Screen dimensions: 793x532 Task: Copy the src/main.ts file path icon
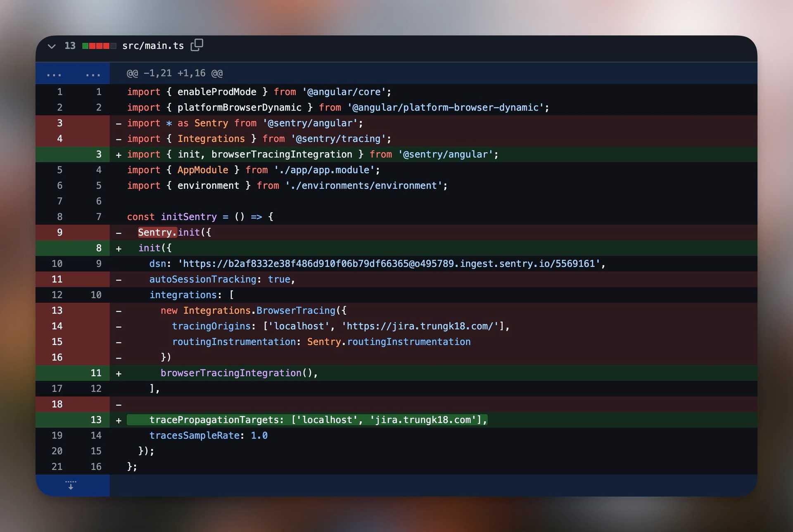point(197,45)
